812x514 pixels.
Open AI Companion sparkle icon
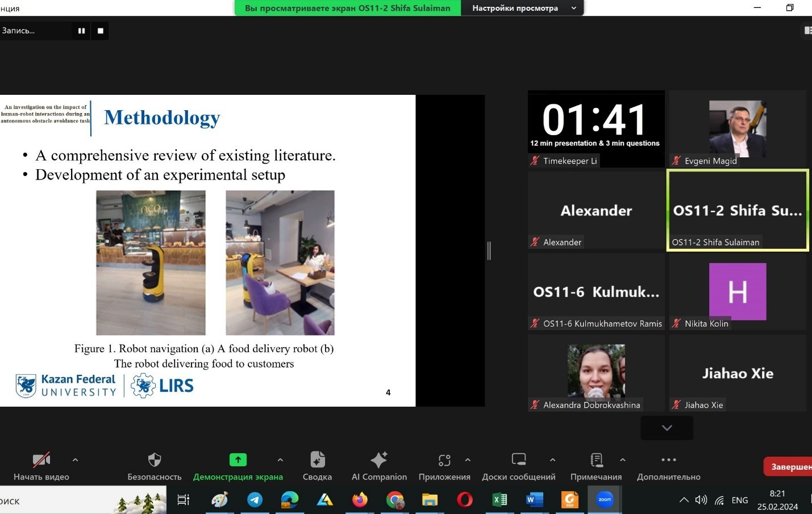(378, 460)
